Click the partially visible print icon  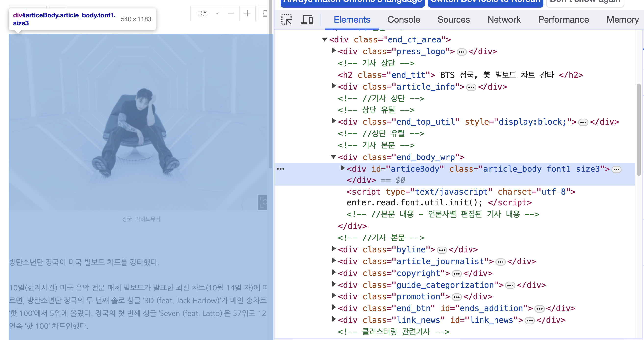tap(264, 13)
